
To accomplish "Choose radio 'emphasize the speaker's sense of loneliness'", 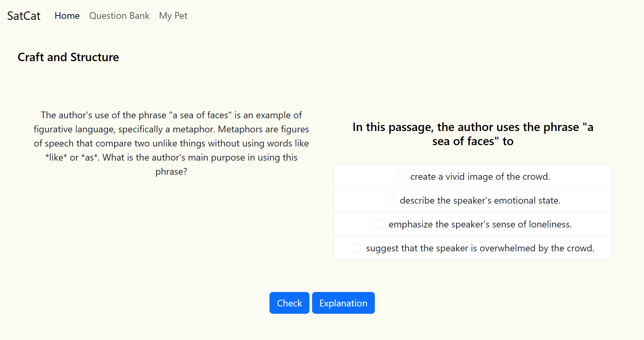I will click(379, 224).
